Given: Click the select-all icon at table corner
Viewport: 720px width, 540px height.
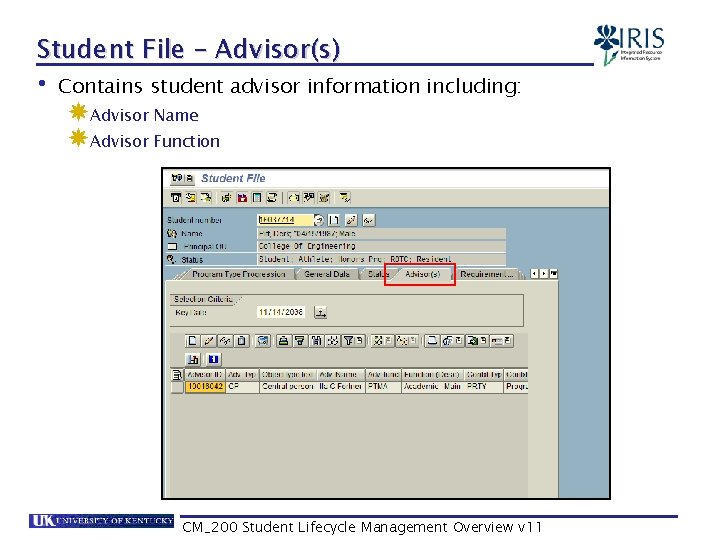Looking at the screenshot, I should click(177, 375).
